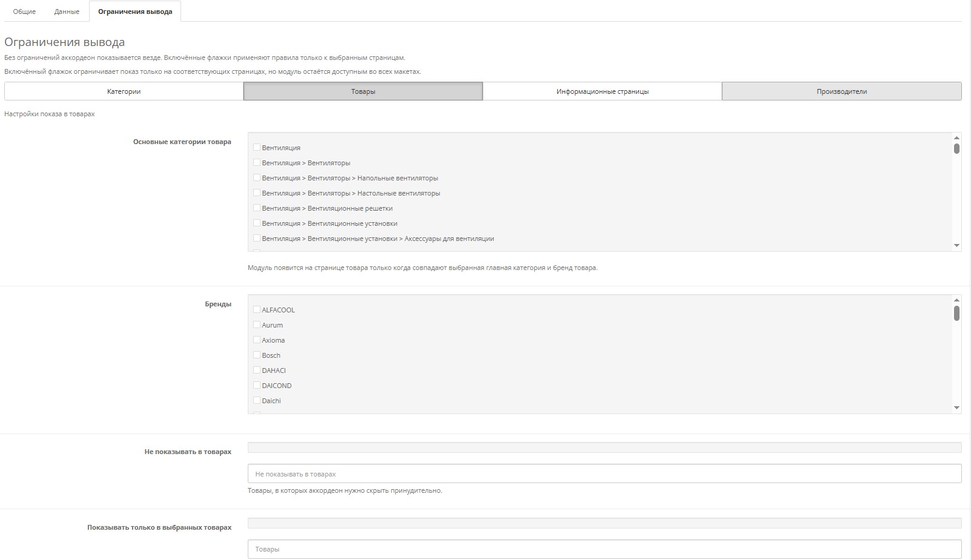Screen dimensions: 971x560
Task: Select the Ограничения вывода tab
Action: 135,12
